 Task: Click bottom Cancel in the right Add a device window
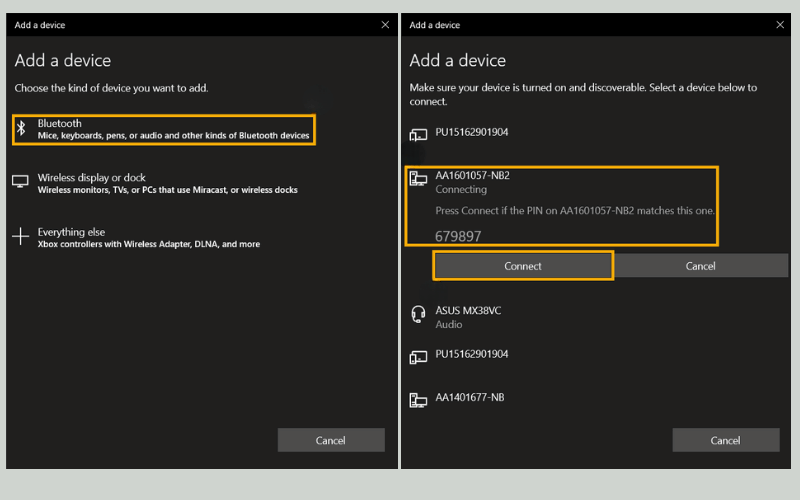coord(726,440)
